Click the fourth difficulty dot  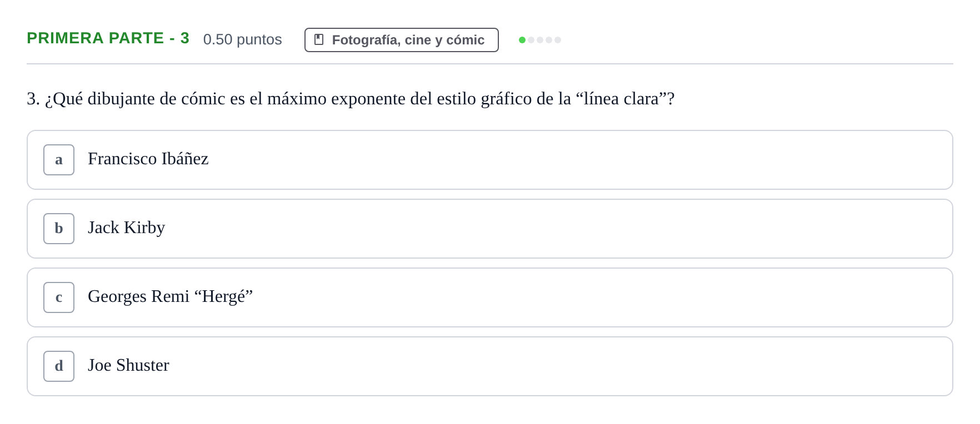click(x=549, y=40)
